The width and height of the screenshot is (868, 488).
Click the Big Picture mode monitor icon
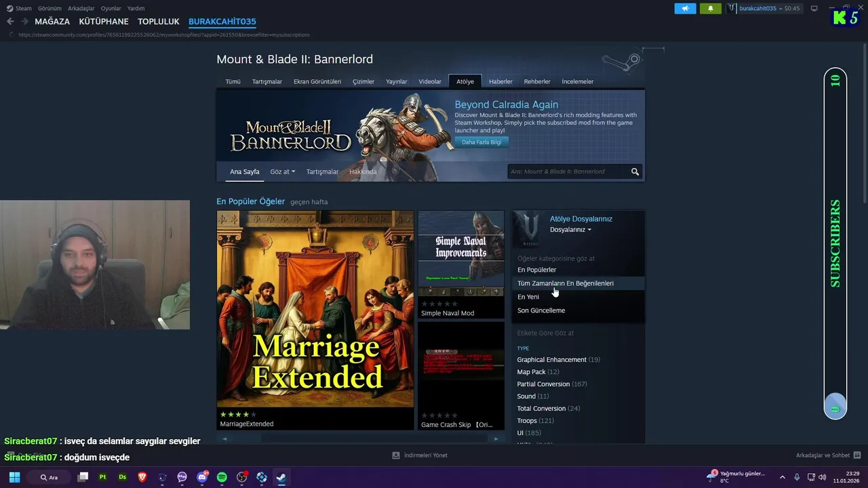(x=814, y=8)
